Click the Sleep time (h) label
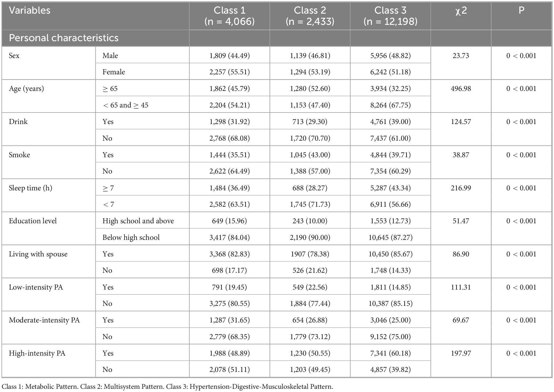Viewport: 554px width, 392px height. [30, 188]
